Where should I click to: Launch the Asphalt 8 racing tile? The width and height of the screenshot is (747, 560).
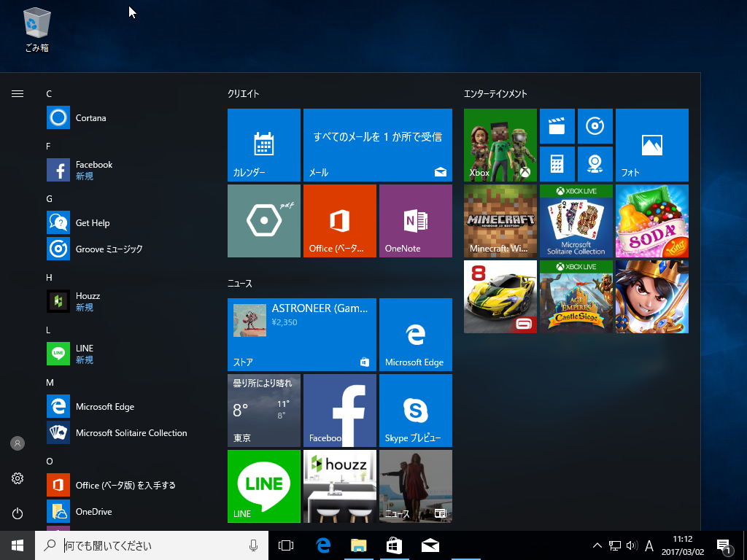[500, 297]
